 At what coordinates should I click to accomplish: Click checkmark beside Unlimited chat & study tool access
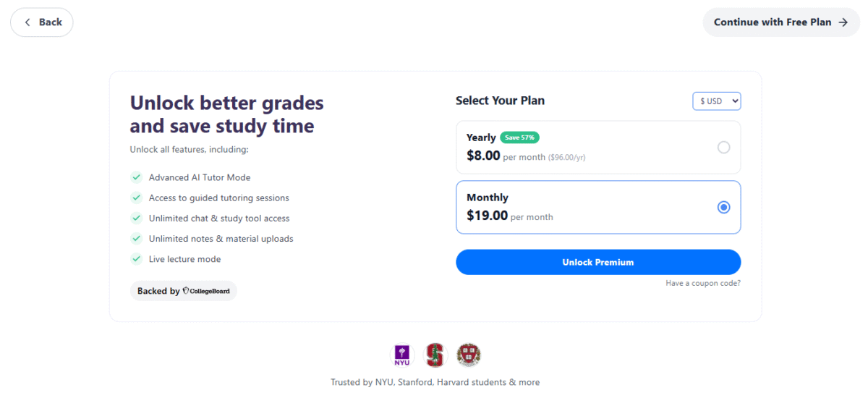(135, 218)
